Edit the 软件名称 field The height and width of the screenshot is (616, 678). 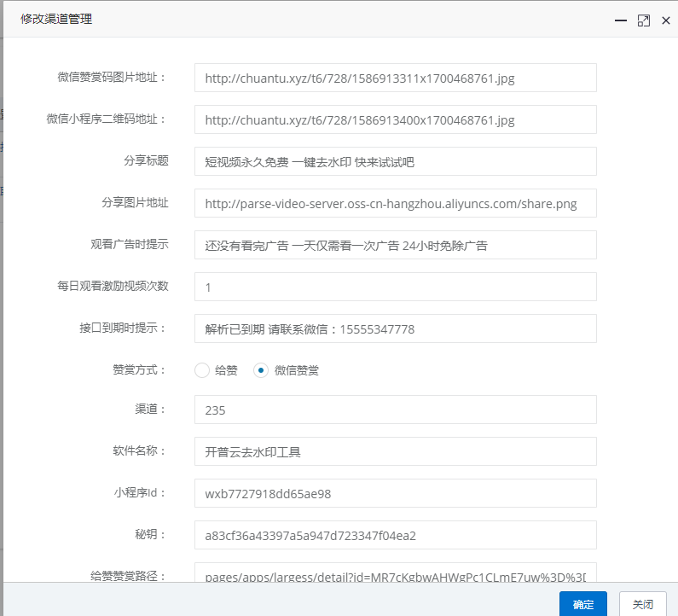[395, 451]
